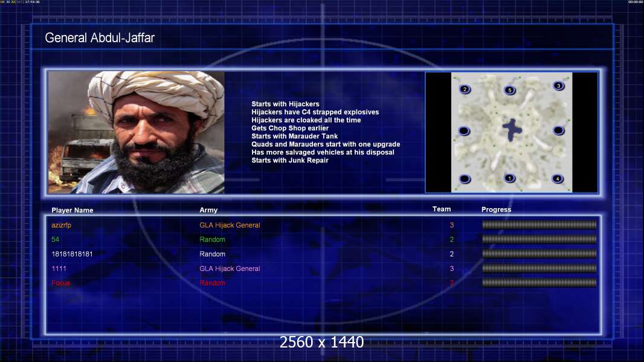
Task: Click the white 'Random' army for 18181818181
Action: coord(212,254)
